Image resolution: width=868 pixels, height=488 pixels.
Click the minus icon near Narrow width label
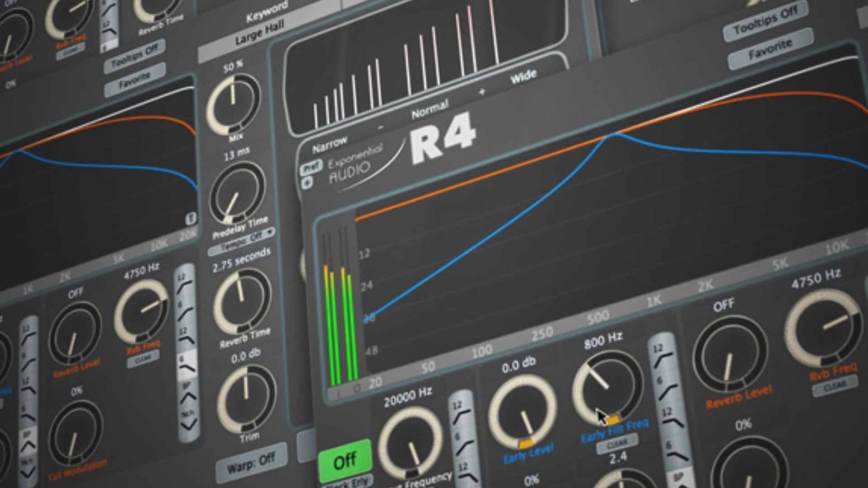pos(380,128)
